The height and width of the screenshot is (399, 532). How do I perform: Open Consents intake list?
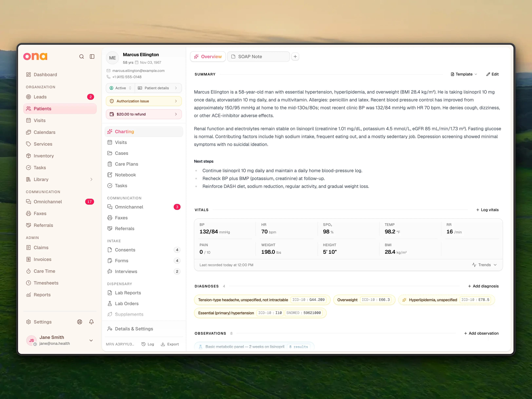pyautogui.click(x=144, y=250)
